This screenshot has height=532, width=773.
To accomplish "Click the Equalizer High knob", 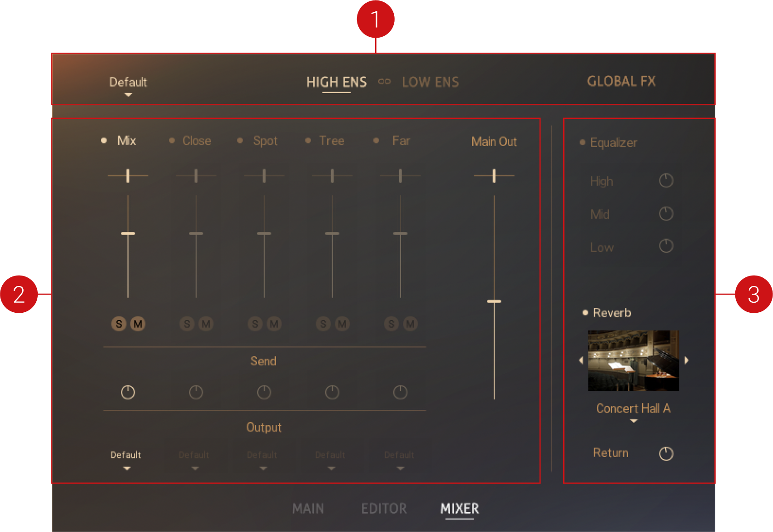I will (666, 181).
